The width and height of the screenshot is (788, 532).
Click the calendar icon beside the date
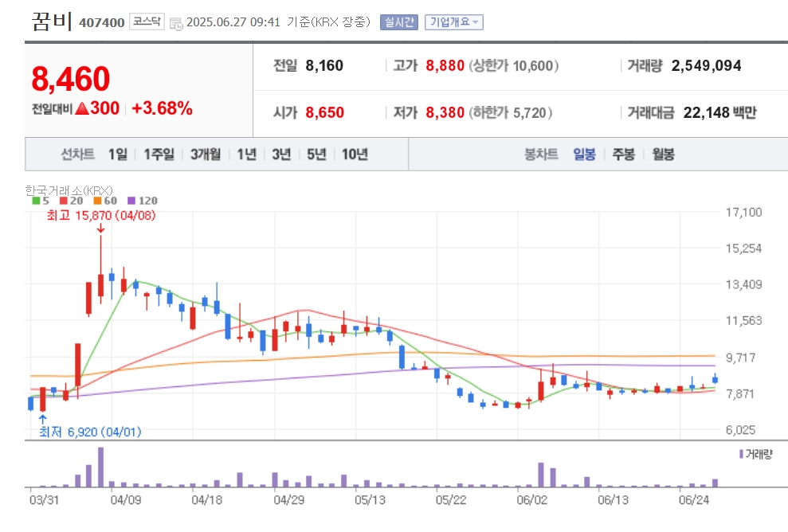[x=176, y=23]
